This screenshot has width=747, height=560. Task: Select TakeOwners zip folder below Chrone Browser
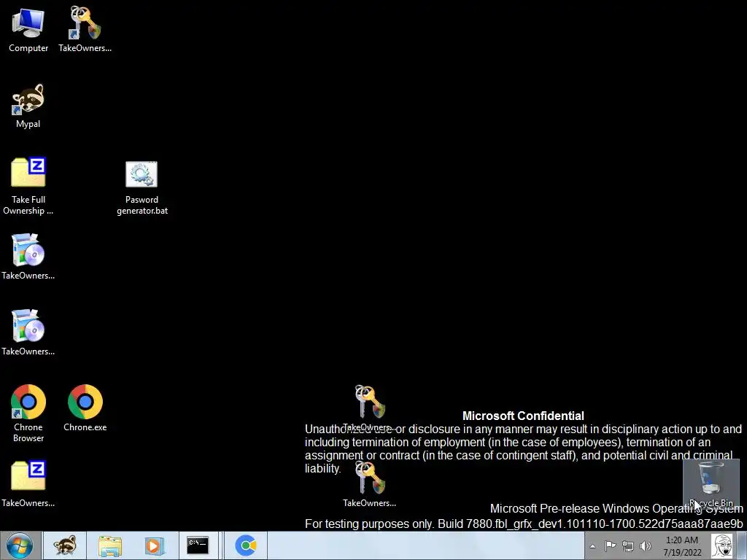point(28,483)
